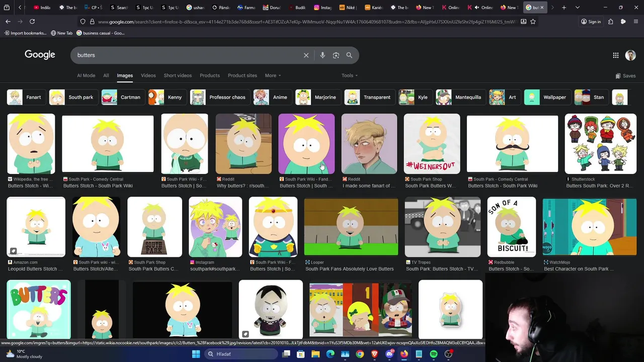Open Import bookmarks in bookmarks toolbar
644x362 pixels.
click(25, 33)
